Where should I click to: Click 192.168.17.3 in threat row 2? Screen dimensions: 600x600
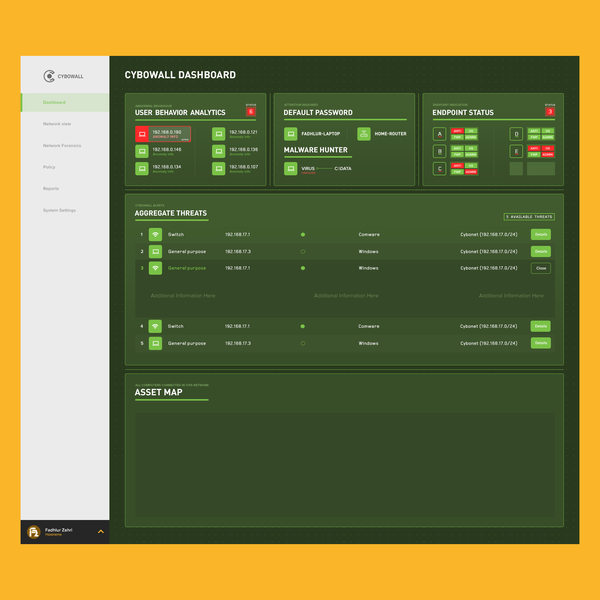click(x=238, y=251)
